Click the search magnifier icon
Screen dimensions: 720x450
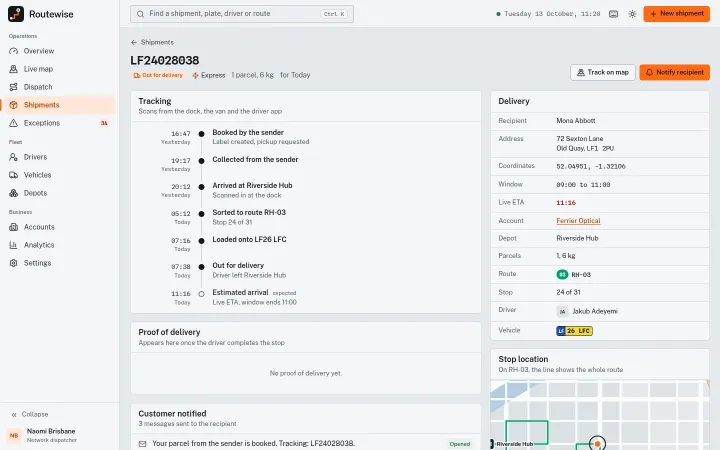[141, 14]
